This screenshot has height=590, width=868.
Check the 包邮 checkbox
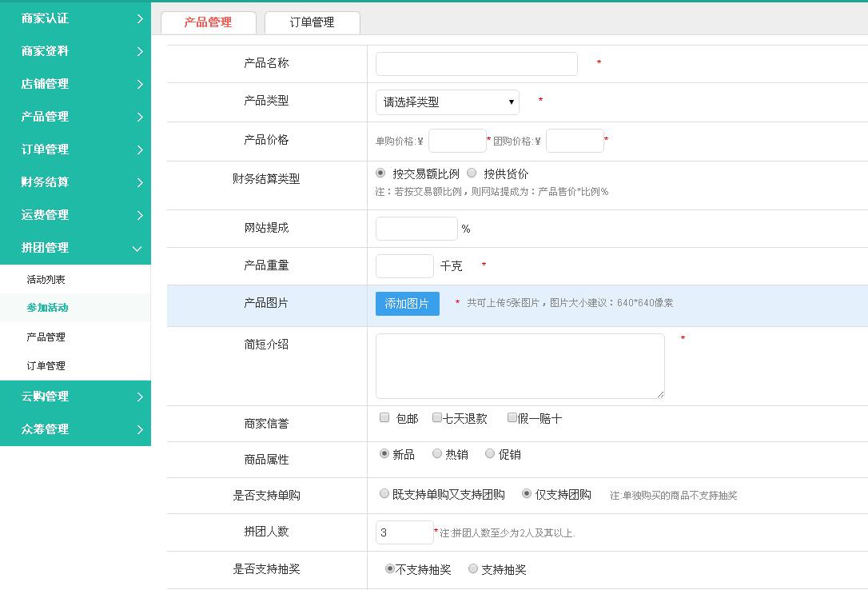(x=384, y=417)
